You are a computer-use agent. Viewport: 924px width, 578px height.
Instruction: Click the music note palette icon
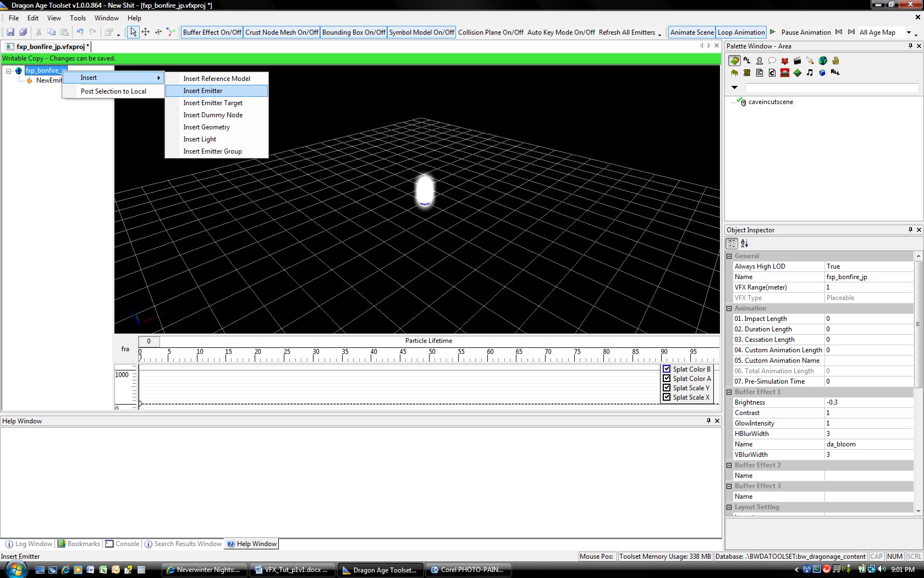tap(810, 73)
